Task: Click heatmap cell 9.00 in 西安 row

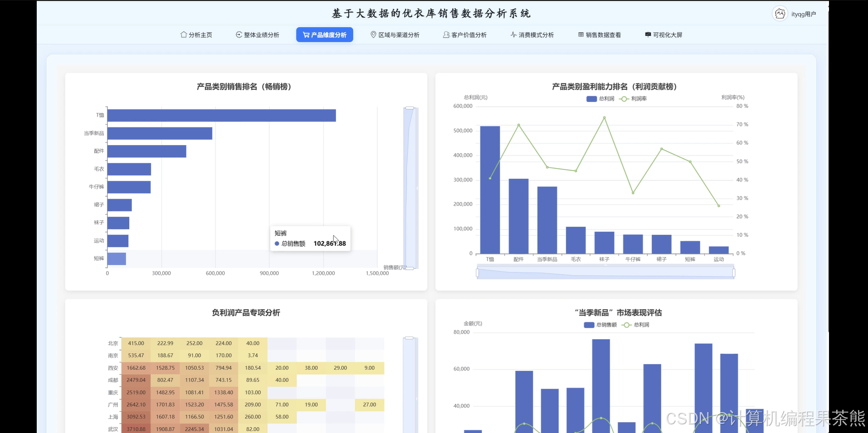Action: pos(370,368)
